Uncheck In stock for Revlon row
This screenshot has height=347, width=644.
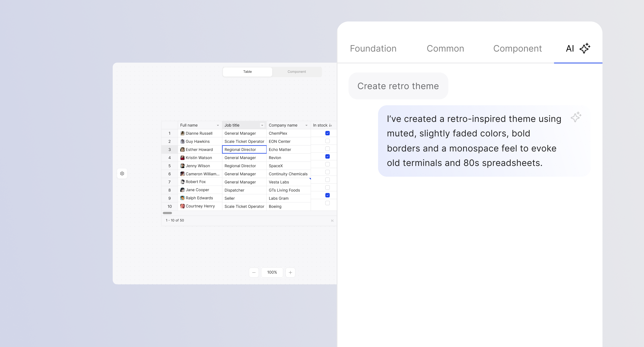327,157
